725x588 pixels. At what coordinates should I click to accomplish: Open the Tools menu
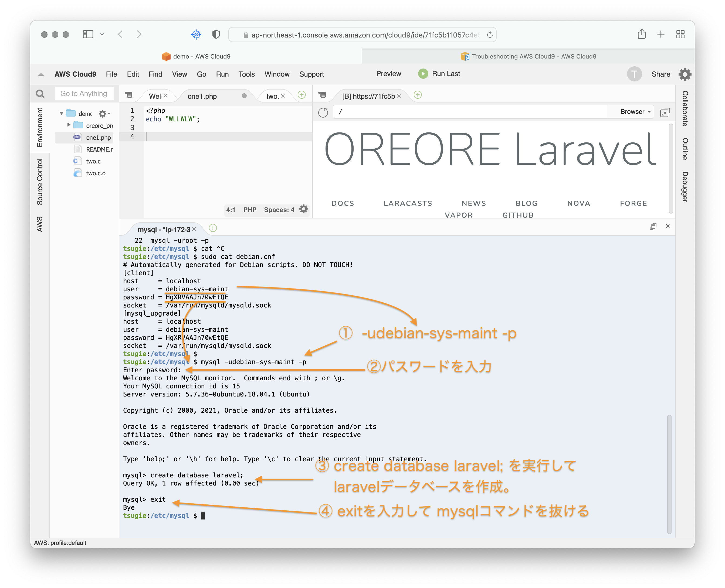(246, 74)
